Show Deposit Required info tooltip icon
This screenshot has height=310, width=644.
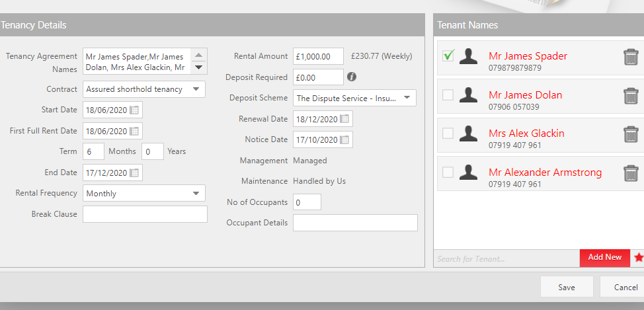coord(352,77)
